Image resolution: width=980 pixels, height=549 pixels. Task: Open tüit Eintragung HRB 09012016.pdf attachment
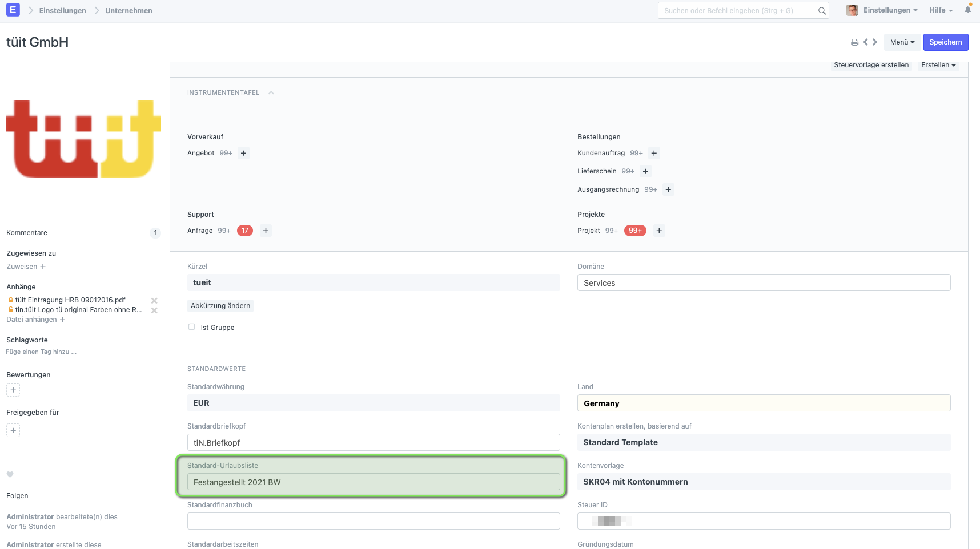(x=70, y=300)
